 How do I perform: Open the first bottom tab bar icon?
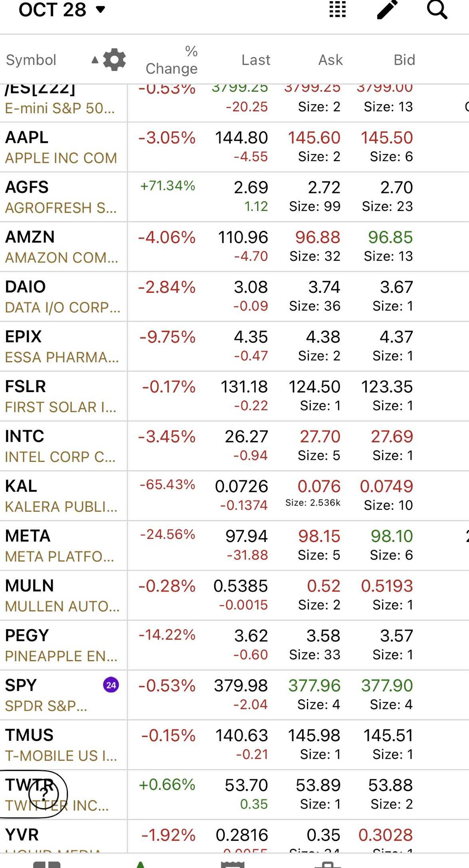[x=47, y=864]
